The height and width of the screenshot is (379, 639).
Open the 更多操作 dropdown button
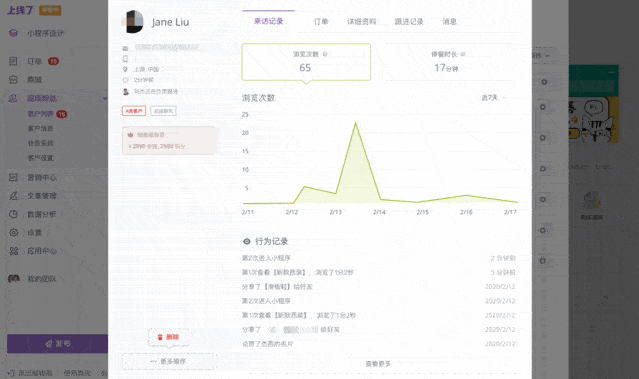[x=168, y=361]
